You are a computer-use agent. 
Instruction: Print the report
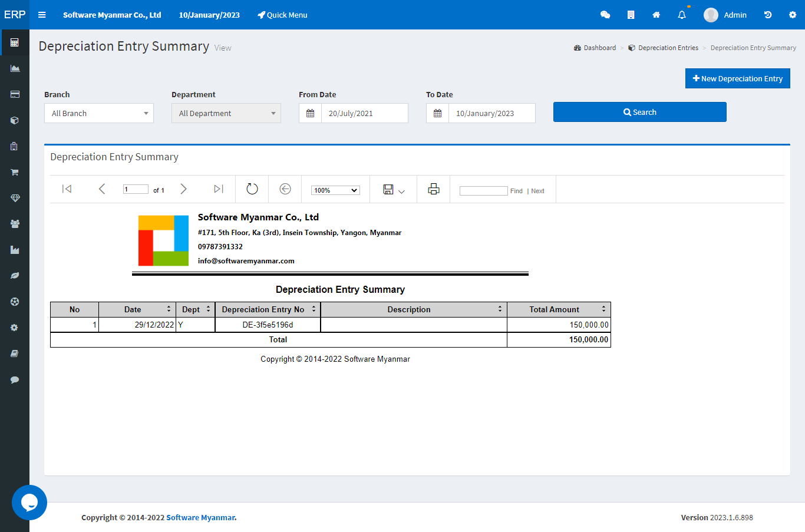click(x=434, y=189)
